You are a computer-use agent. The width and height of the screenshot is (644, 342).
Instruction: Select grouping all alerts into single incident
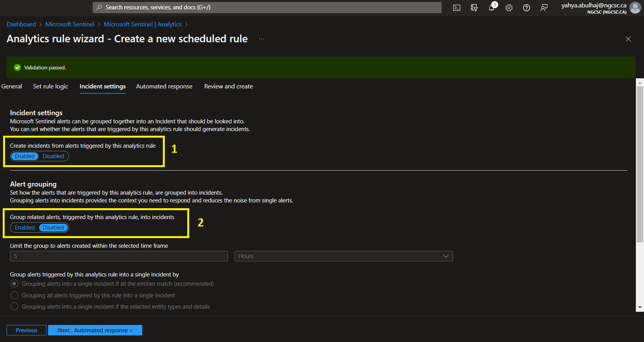tap(14, 295)
